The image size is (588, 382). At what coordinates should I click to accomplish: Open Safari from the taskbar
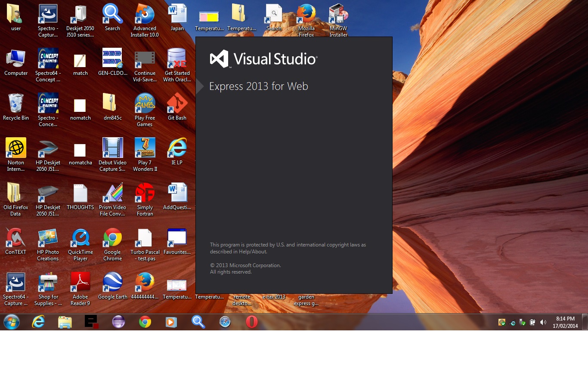point(225,322)
